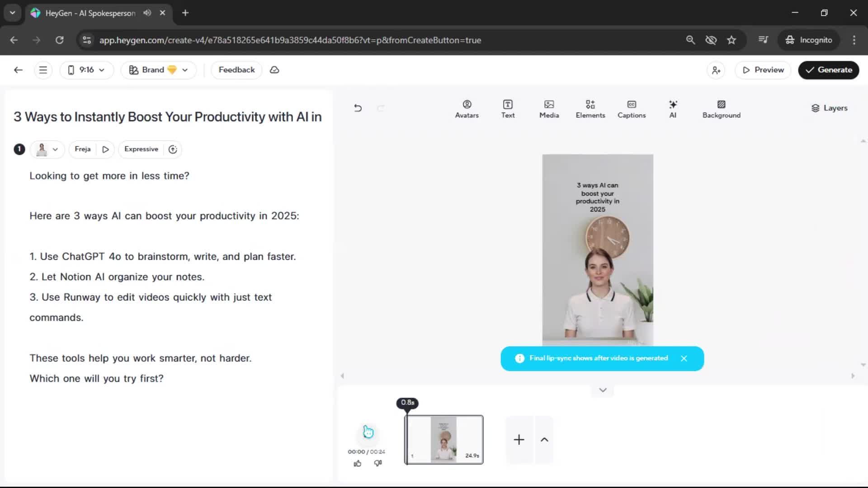Expand the scene avatar selector chevron

55,150
